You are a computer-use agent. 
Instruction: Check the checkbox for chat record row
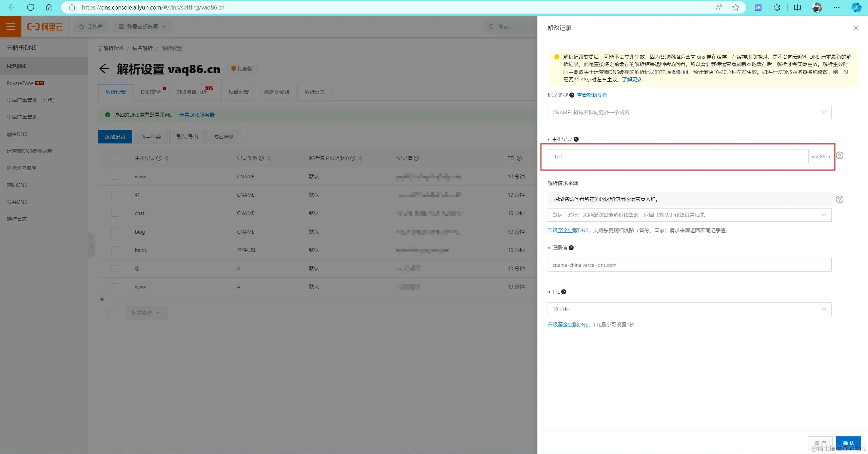115,213
